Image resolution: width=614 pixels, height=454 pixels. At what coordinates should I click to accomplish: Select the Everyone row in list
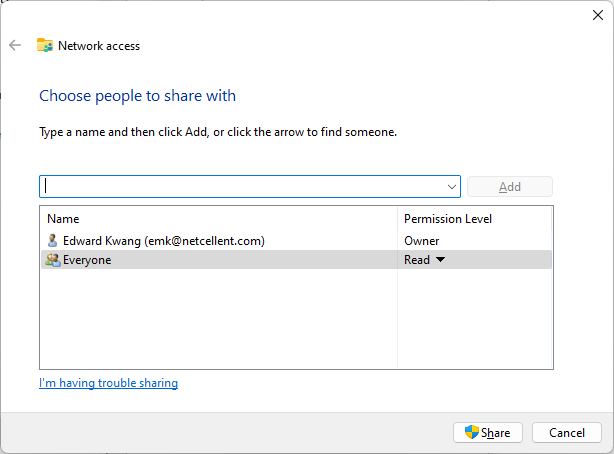(296, 260)
